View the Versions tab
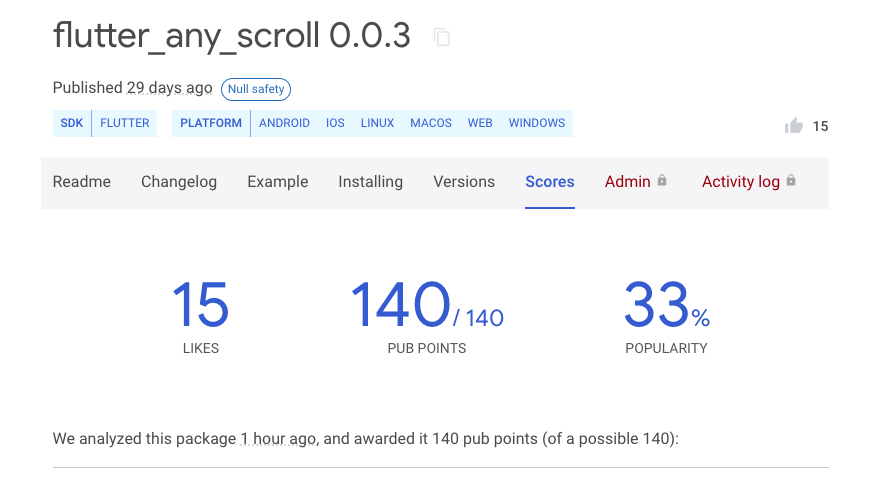Screen dimensions: 871x478 [x=464, y=182]
